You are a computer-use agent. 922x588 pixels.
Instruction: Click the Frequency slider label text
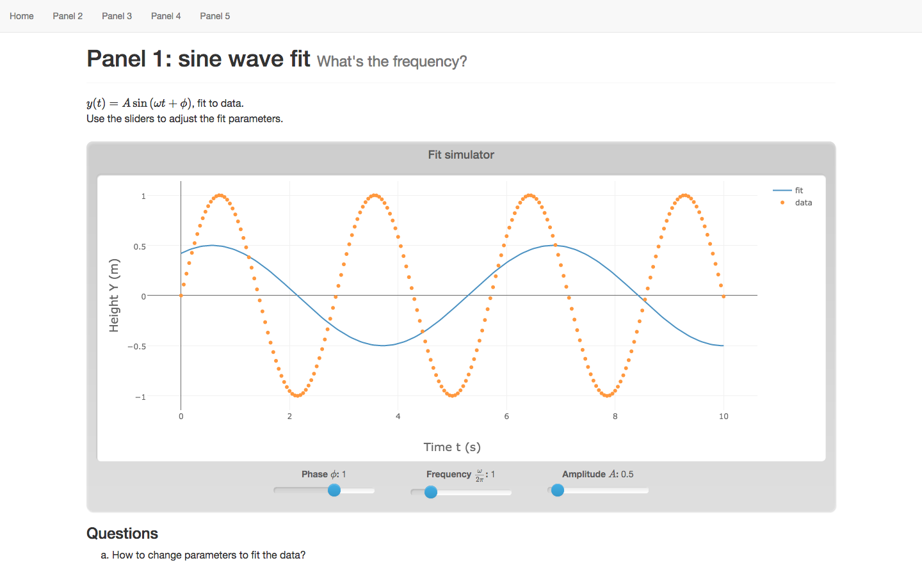460,474
